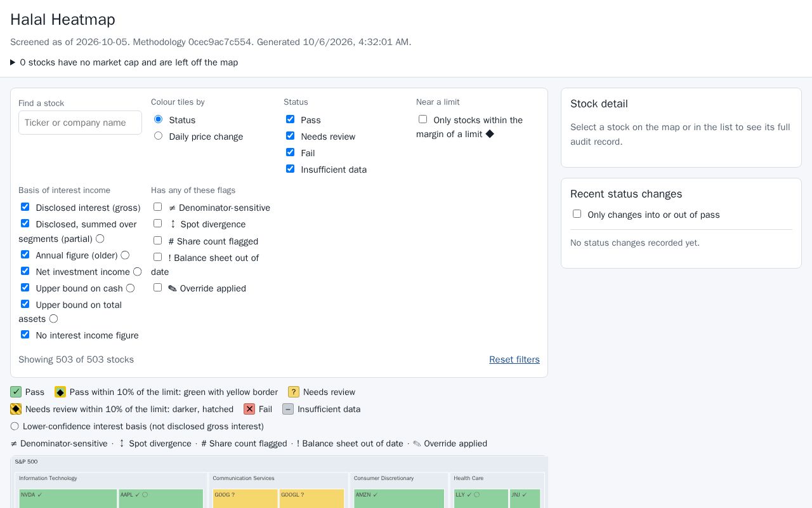Click the hatched Needs review within 10% swatch
This screenshot has width=812, height=508.
click(16, 409)
